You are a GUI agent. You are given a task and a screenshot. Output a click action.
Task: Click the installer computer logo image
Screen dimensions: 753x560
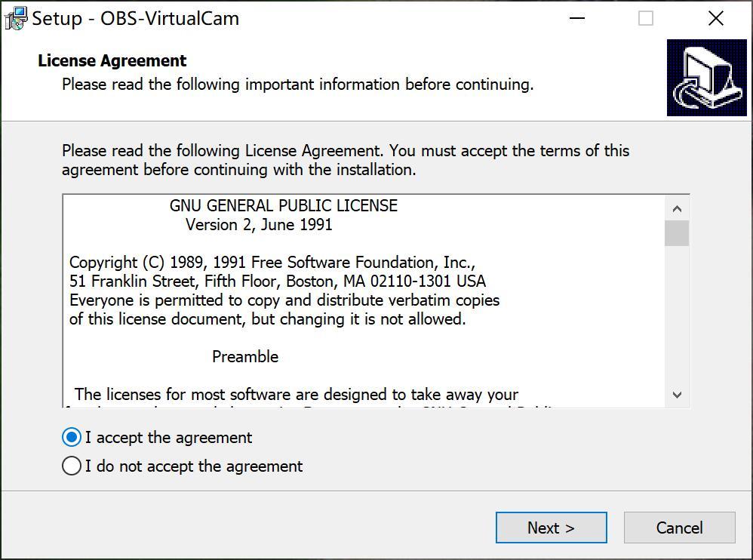(x=707, y=78)
